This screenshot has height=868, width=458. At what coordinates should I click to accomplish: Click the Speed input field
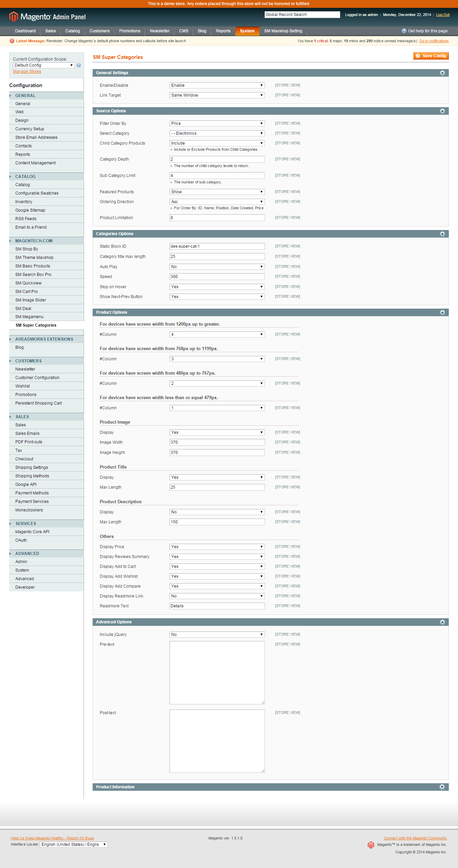(217, 277)
